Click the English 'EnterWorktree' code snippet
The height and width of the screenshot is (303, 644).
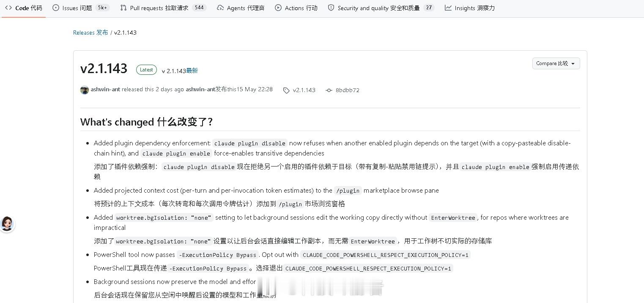(453, 218)
